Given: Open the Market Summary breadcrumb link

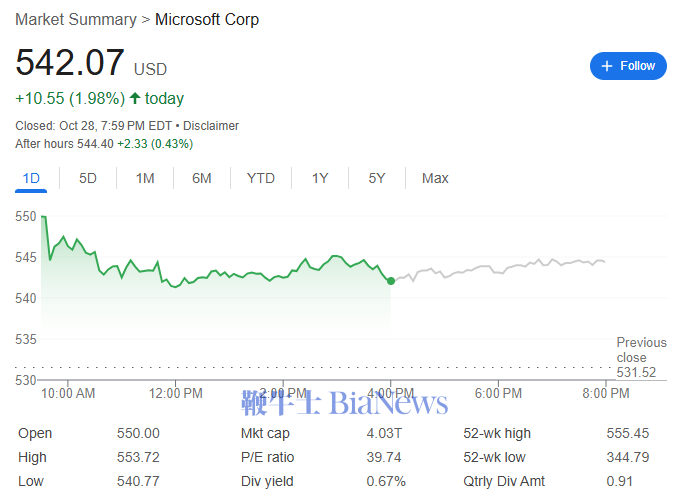Looking at the screenshot, I should [x=76, y=19].
